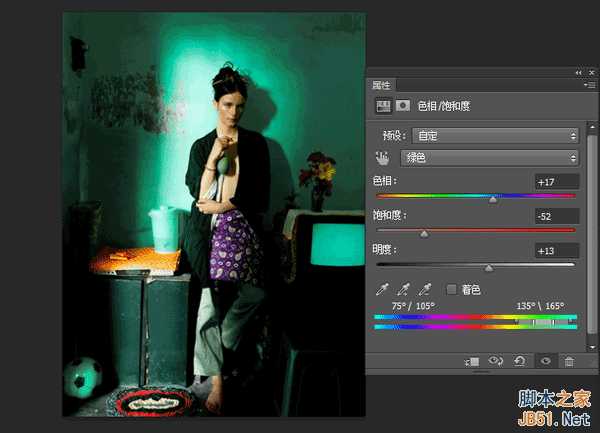Delete the adjustment layer with trash icon

[569, 360]
